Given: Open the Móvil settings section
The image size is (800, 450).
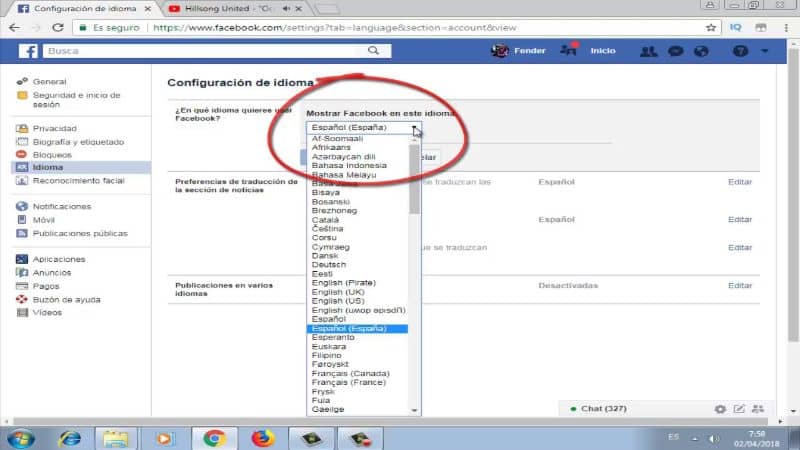Looking at the screenshot, I should (x=43, y=220).
